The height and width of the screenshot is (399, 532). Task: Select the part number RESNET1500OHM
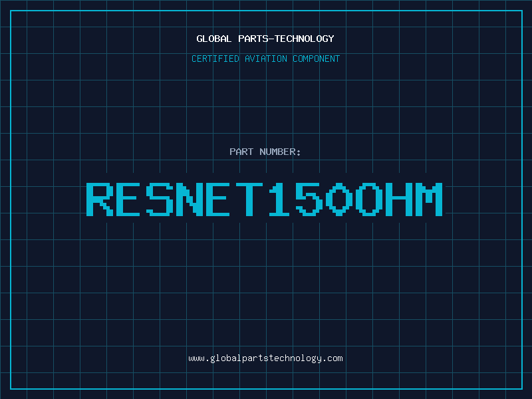click(x=265, y=199)
